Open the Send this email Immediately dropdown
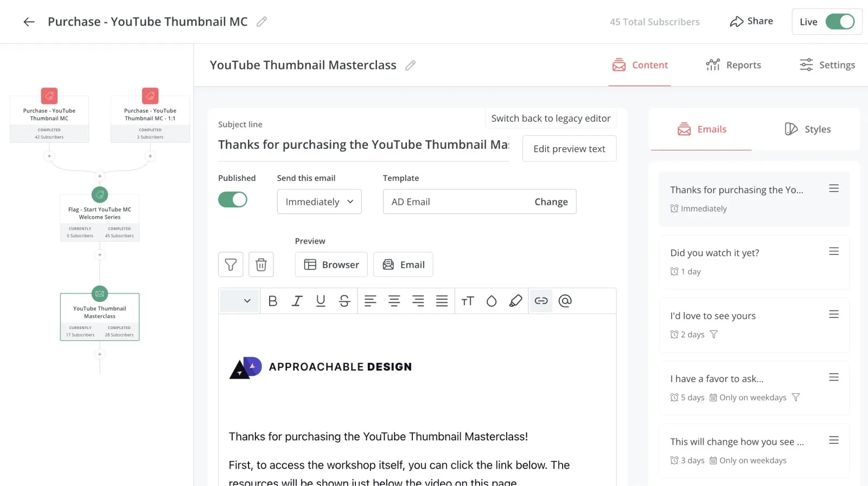The height and width of the screenshot is (486, 868). coord(319,201)
